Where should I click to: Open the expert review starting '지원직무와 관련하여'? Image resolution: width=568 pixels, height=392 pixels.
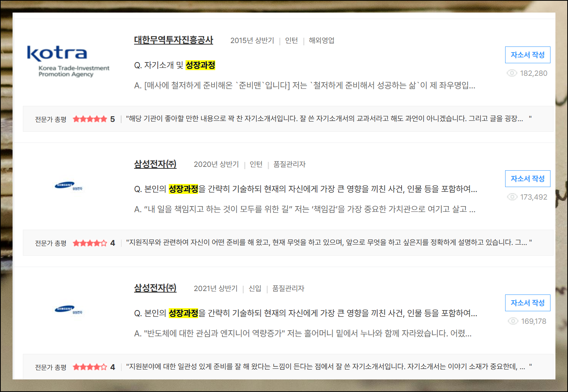click(329, 242)
